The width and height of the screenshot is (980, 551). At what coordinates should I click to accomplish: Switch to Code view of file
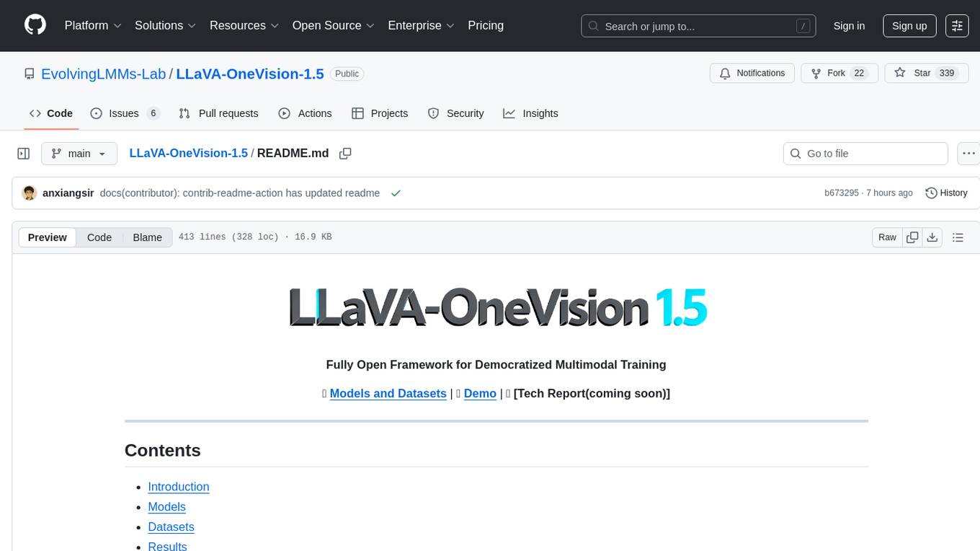click(99, 237)
